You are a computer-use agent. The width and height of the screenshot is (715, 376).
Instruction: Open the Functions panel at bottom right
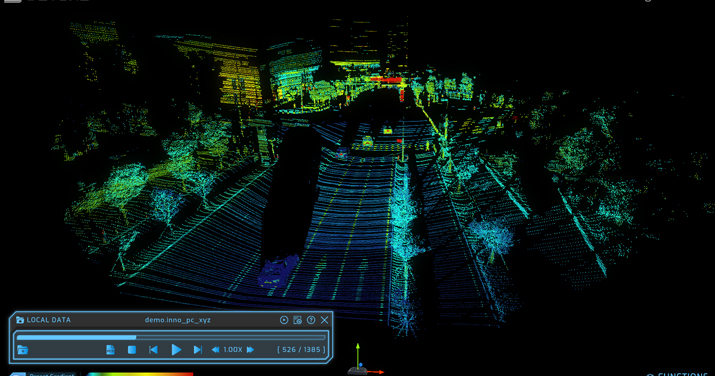[677, 374]
